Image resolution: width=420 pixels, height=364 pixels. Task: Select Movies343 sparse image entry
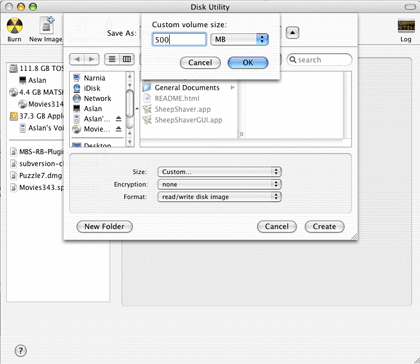coord(37,188)
